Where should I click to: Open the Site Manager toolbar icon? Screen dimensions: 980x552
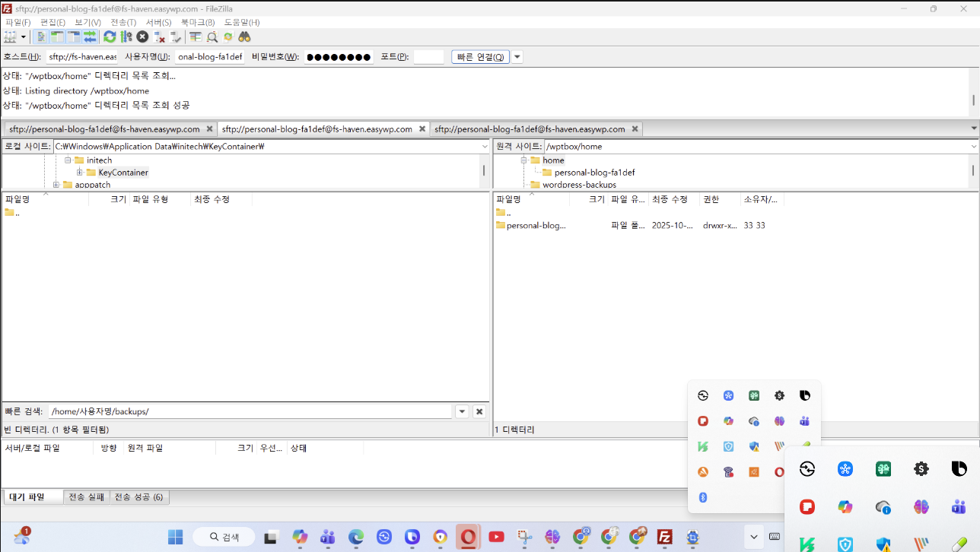point(10,36)
